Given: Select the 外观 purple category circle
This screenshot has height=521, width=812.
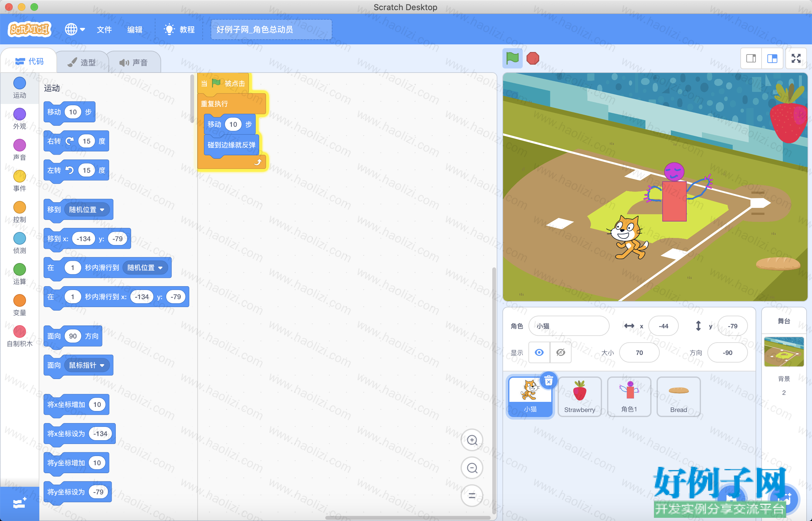Looking at the screenshot, I should pyautogui.click(x=19, y=114).
